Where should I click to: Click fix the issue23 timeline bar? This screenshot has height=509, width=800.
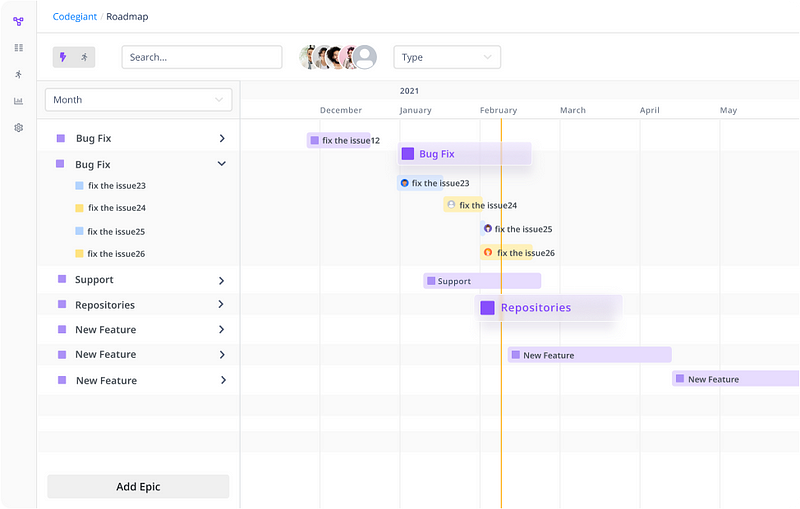[x=420, y=183]
